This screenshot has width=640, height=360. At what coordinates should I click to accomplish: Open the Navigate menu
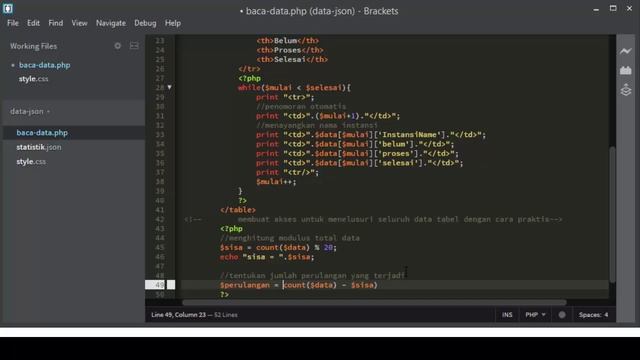click(111, 23)
